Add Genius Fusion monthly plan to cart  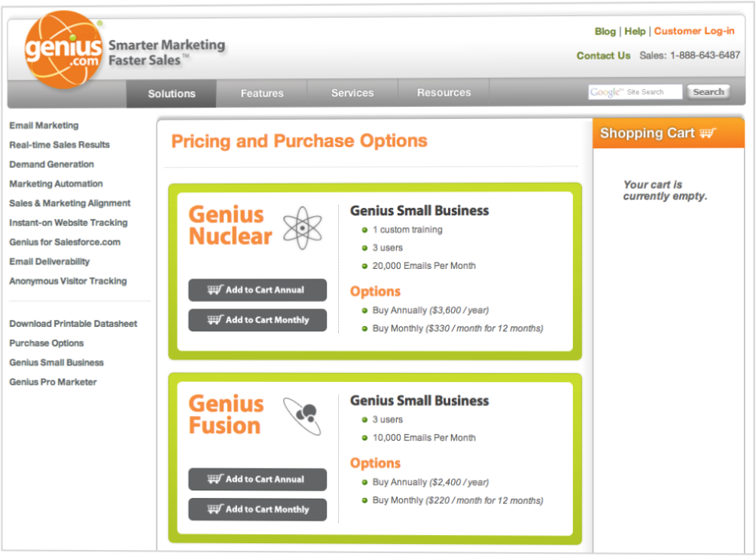click(258, 509)
